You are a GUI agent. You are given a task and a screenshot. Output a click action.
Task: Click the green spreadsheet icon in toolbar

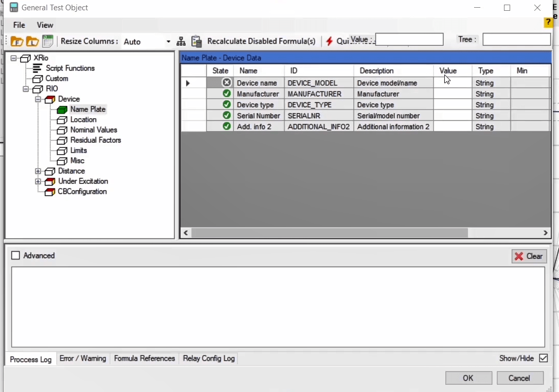[x=47, y=41]
